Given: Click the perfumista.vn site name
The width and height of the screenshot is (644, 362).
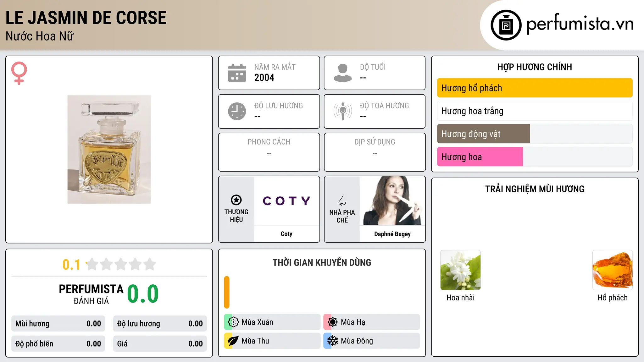Looking at the screenshot, I should pyautogui.click(x=580, y=24).
